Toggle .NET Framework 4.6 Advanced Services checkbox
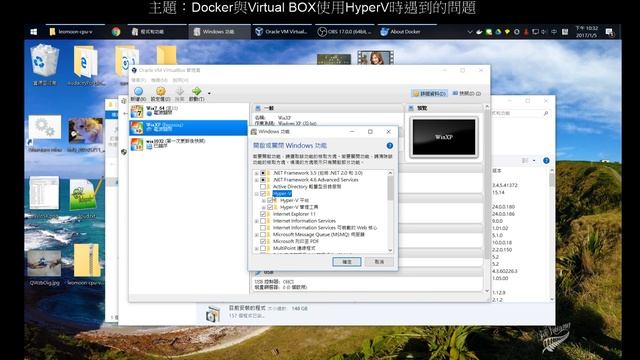The height and width of the screenshot is (360, 640). coord(263,180)
